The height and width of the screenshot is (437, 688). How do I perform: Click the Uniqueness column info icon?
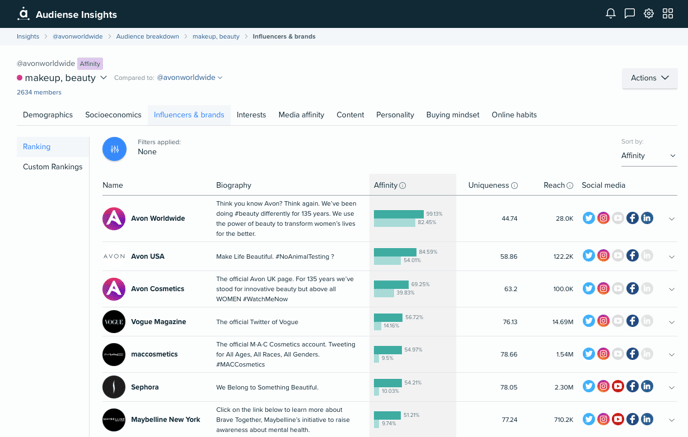coord(514,186)
